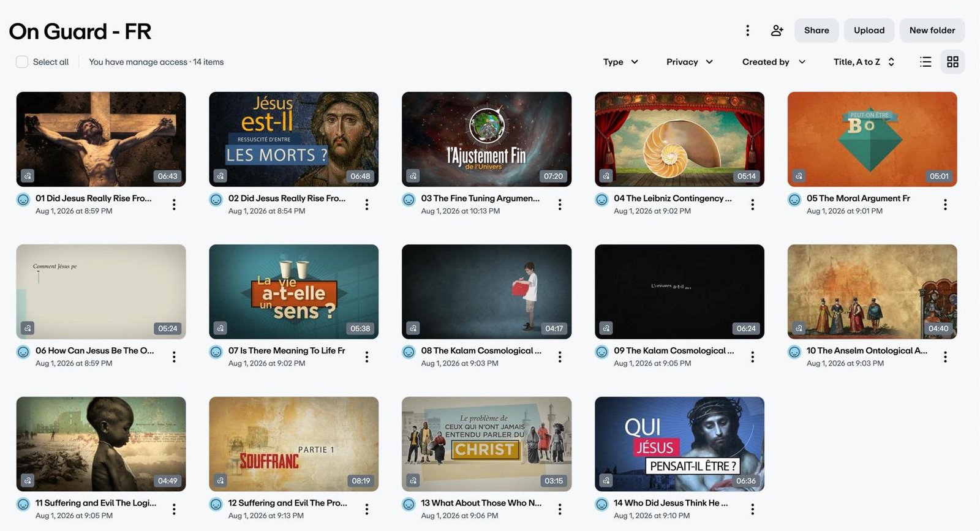Click owner avatar beside 08 The Kalam Cosmological
The width and height of the screenshot is (980, 531).
409,352
